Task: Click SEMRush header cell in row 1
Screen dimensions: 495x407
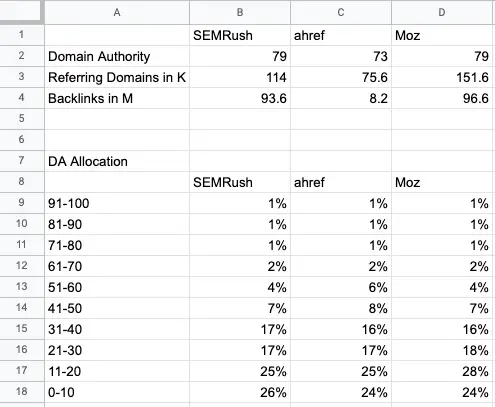Action: coord(240,35)
